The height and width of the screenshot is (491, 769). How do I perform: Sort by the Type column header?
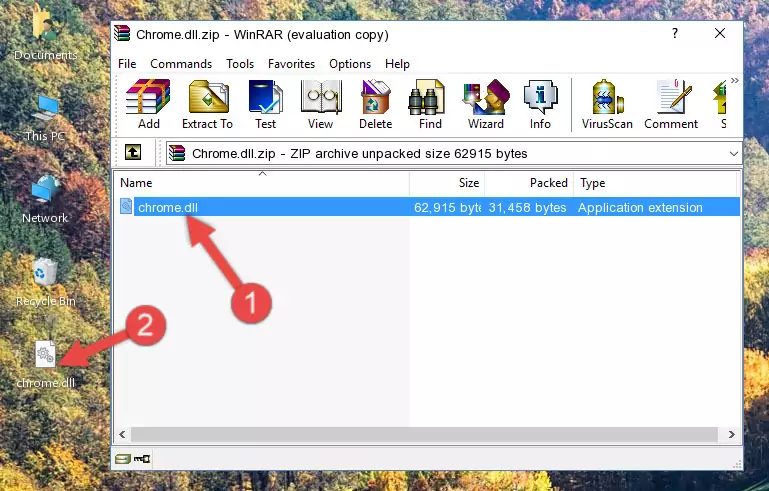pos(655,183)
